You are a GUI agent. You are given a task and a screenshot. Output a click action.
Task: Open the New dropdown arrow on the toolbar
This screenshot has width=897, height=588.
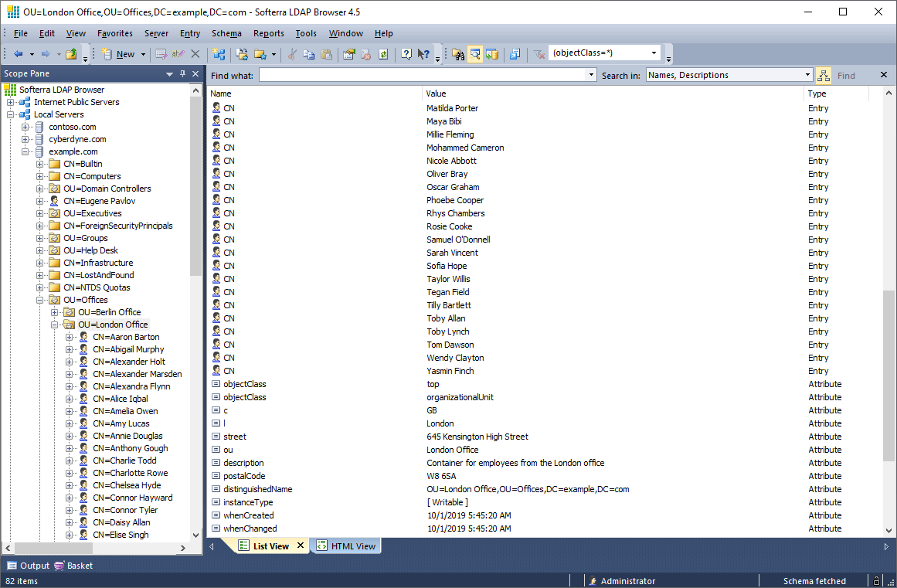142,54
